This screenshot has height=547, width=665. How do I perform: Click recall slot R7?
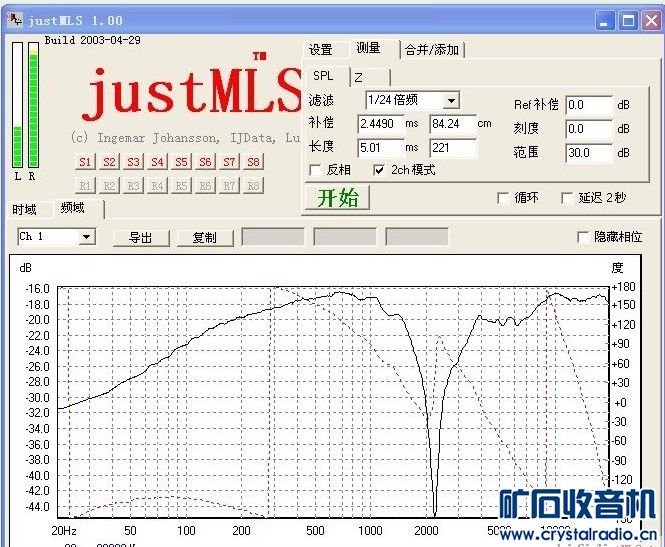(229, 186)
